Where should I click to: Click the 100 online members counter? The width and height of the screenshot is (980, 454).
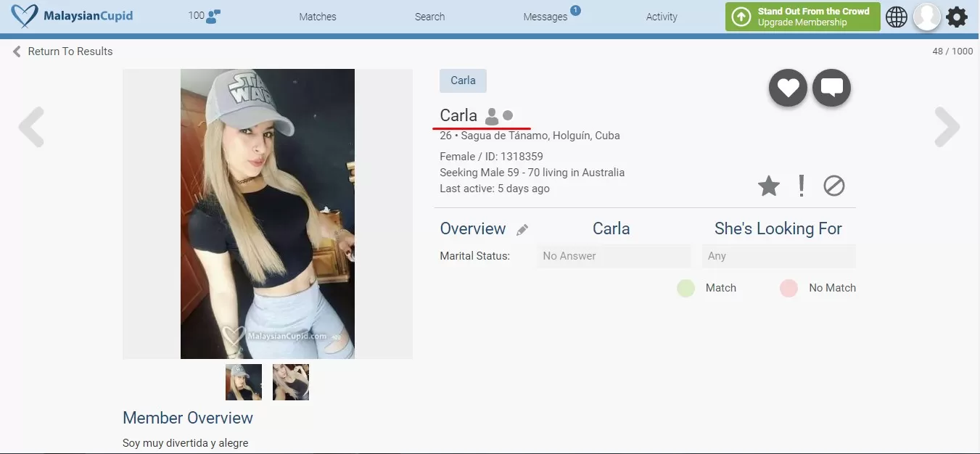point(204,16)
